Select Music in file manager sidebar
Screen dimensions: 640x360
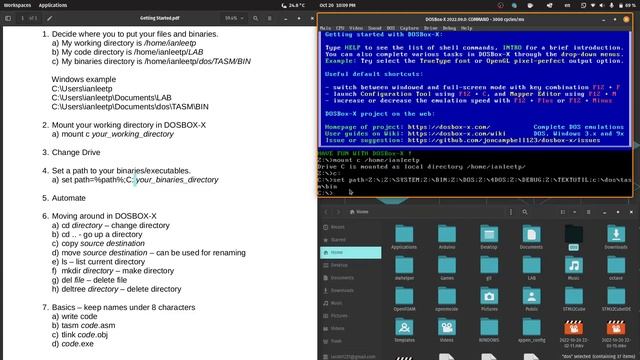pos(350,303)
